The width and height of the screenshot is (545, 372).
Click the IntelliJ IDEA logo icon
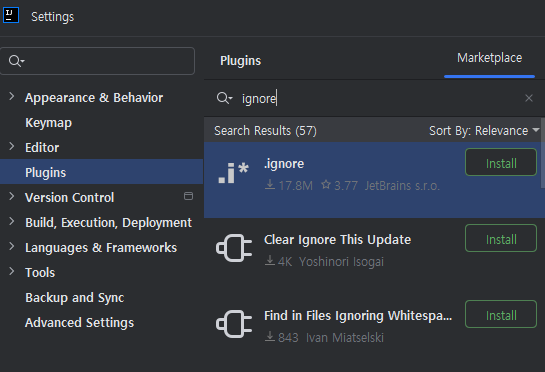tap(11, 15)
